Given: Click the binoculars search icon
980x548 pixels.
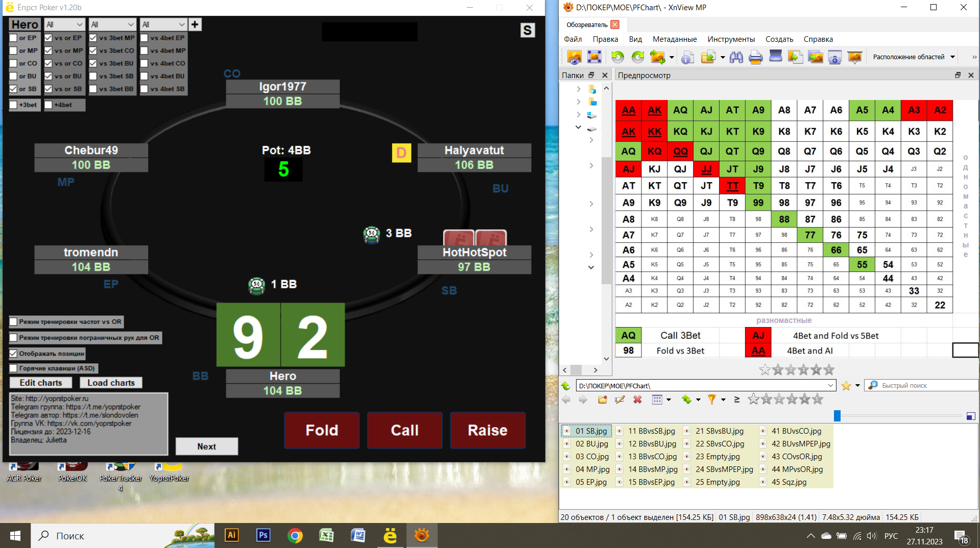Looking at the screenshot, I should point(736,57).
